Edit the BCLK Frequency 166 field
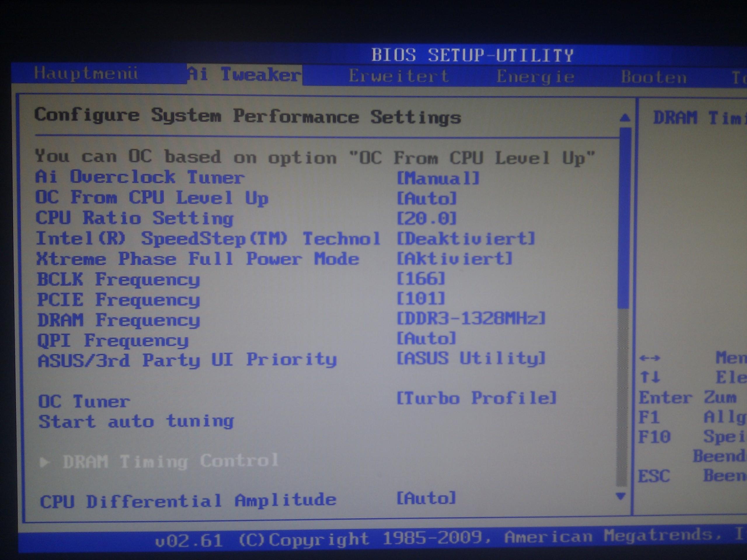Screen dimensions: 747x560 421,279
